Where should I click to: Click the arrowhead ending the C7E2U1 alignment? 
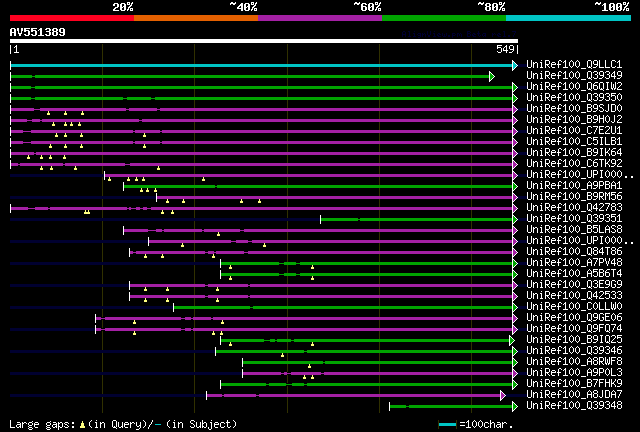click(x=515, y=131)
